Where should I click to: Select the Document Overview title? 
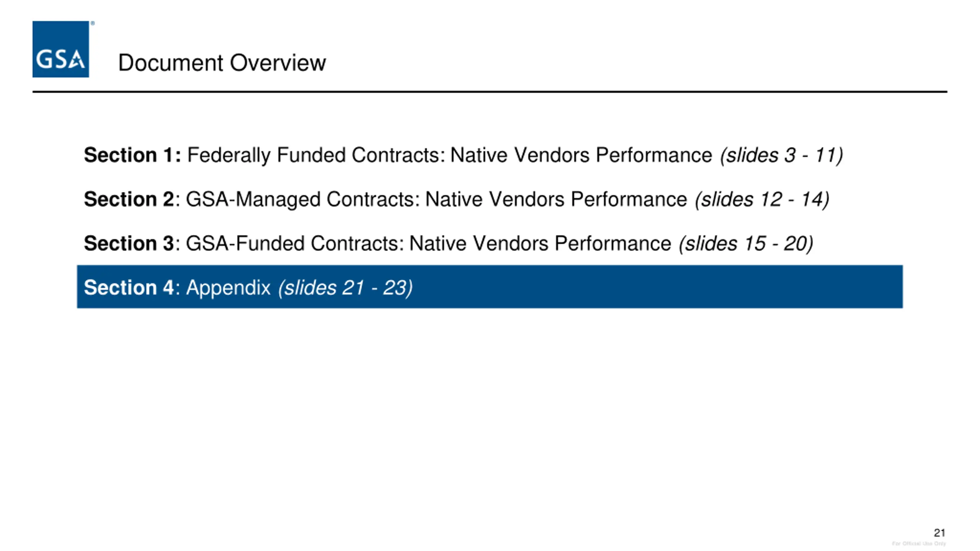point(222,63)
